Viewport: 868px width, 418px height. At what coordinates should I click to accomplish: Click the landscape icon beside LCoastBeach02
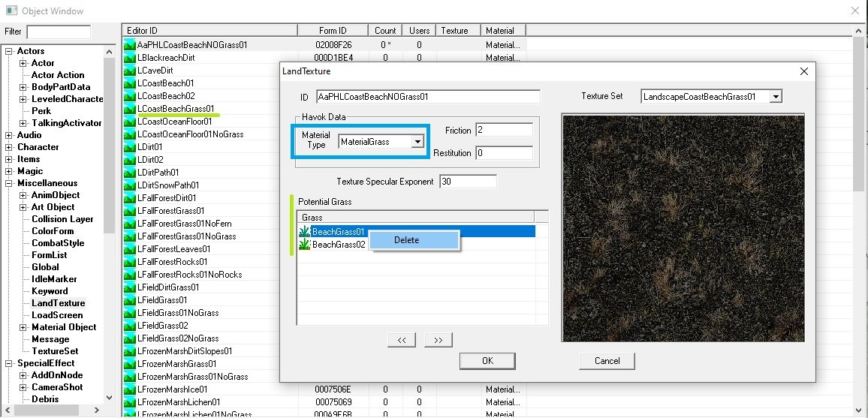coord(130,95)
